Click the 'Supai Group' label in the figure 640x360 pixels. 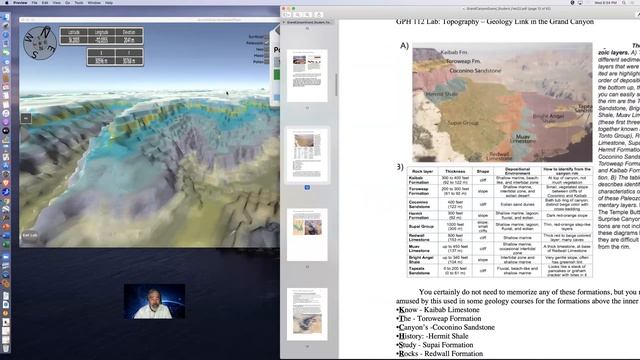tap(463, 122)
